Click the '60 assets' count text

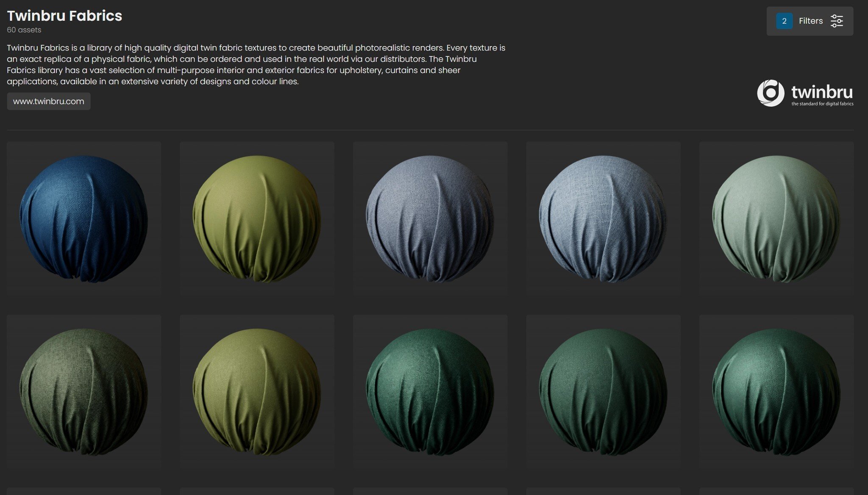tap(24, 30)
